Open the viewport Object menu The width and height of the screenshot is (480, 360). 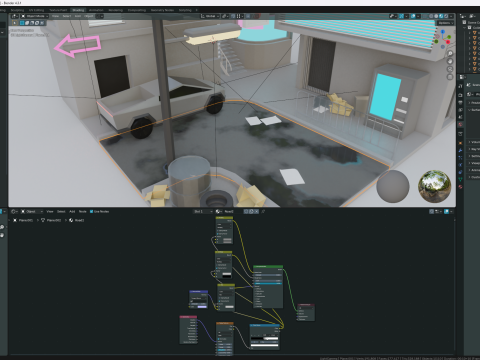tap(89, 16)
